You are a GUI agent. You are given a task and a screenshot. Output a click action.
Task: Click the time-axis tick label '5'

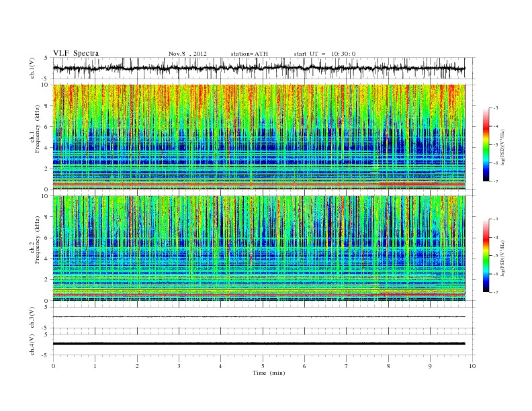[263, 366]
